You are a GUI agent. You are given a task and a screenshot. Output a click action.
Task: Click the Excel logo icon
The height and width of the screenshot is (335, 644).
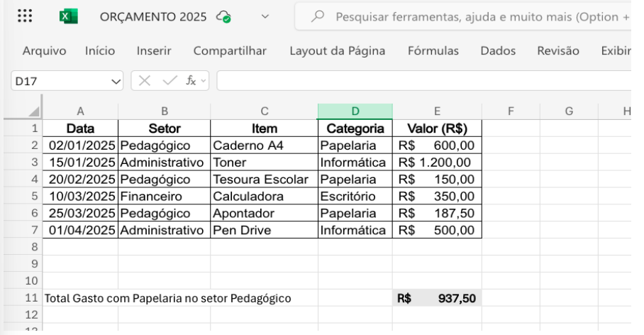click(x=68, y=16)
